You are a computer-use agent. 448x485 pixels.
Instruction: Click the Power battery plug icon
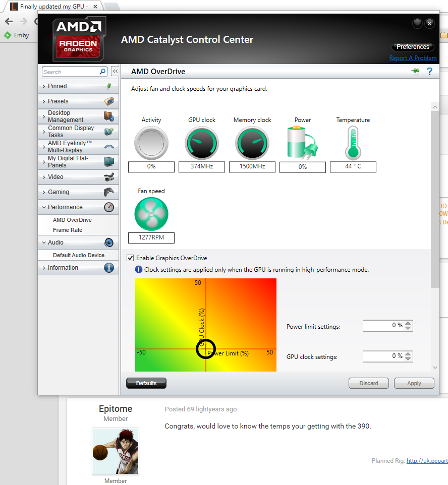point(302,142)
